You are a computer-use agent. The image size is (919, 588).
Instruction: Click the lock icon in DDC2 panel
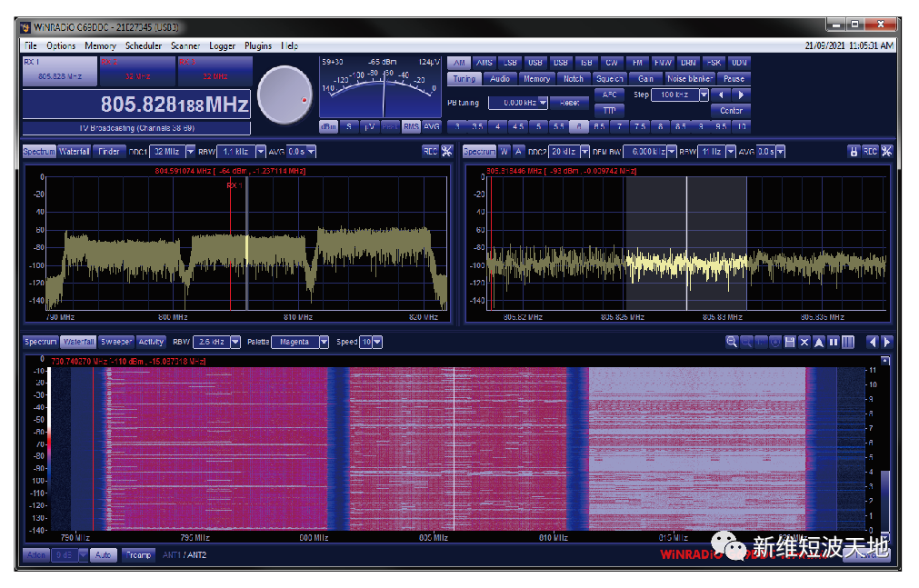click(854, 151)
